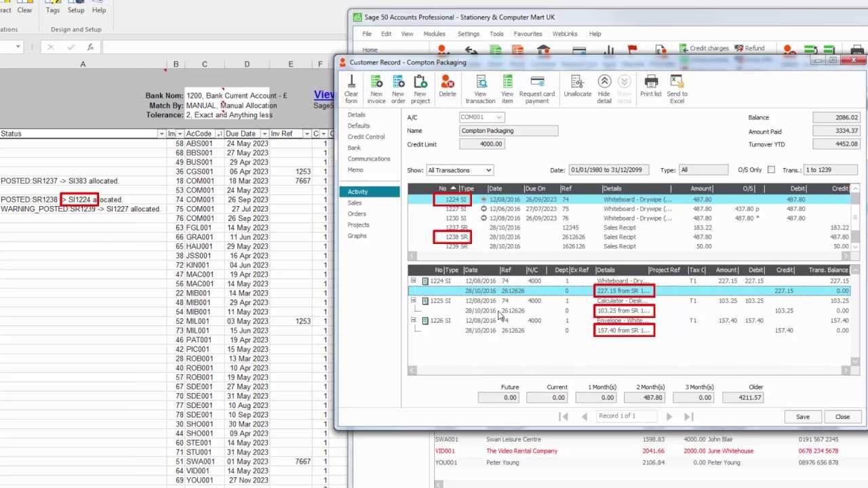Viewport: 868px width, 488px height.
Task: Open the Due Date column filter dropdown
Action: tap(263, 134)
